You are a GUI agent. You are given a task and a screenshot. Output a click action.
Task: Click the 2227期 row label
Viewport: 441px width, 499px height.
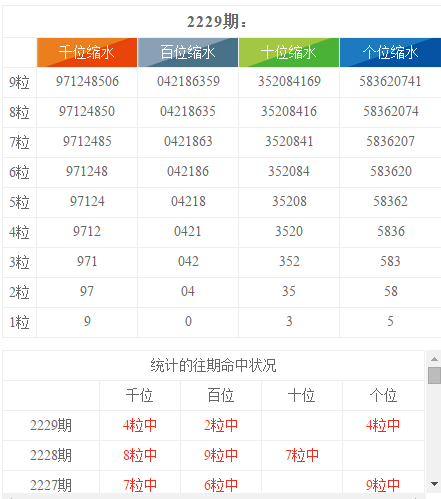tap(51, 485)
